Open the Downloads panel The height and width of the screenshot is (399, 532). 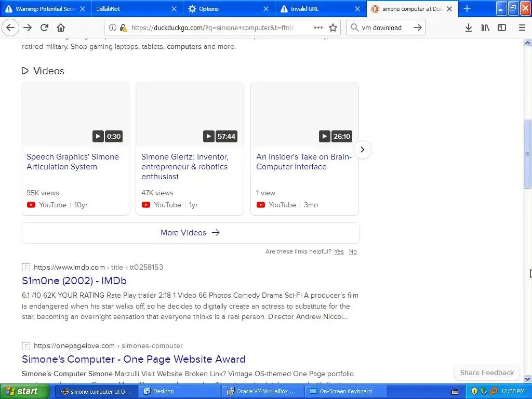click(469, 28)
